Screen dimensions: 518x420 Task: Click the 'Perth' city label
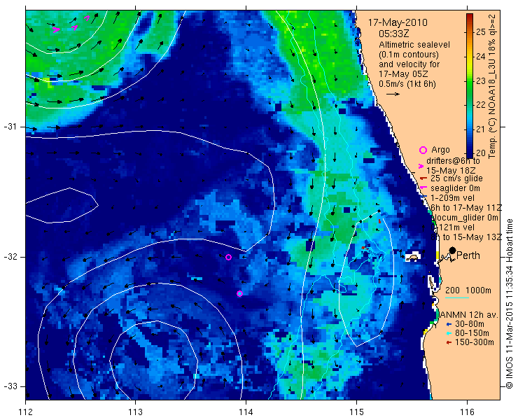coord(468,255)
